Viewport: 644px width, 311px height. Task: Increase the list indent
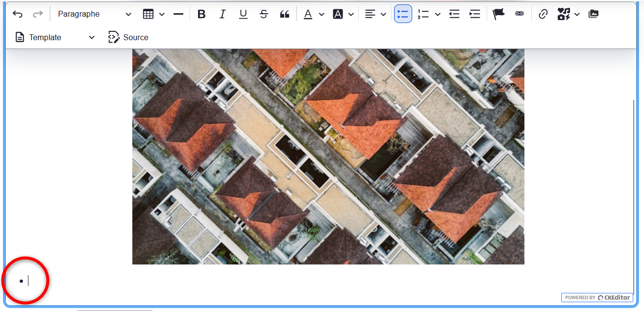[x=475, y=14]
